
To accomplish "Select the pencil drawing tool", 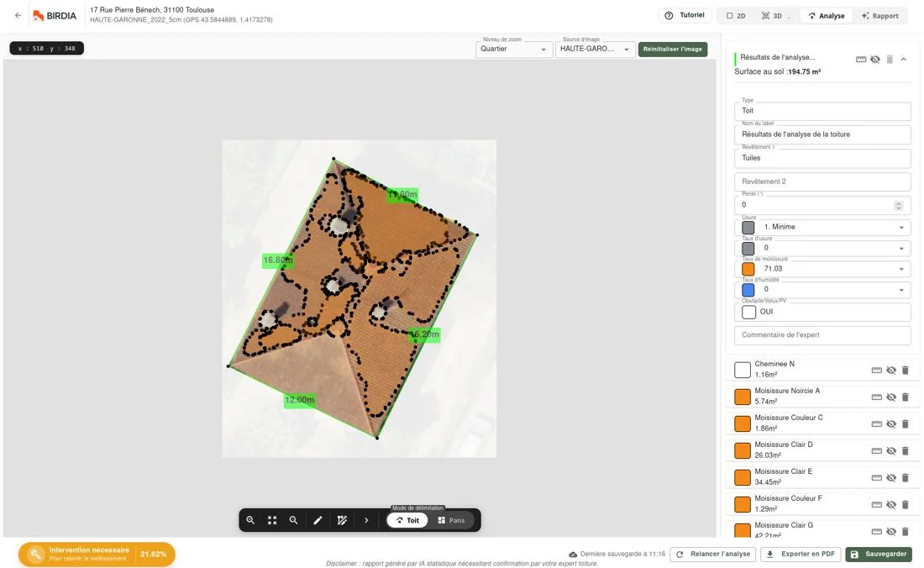I will tap(318, 520).
